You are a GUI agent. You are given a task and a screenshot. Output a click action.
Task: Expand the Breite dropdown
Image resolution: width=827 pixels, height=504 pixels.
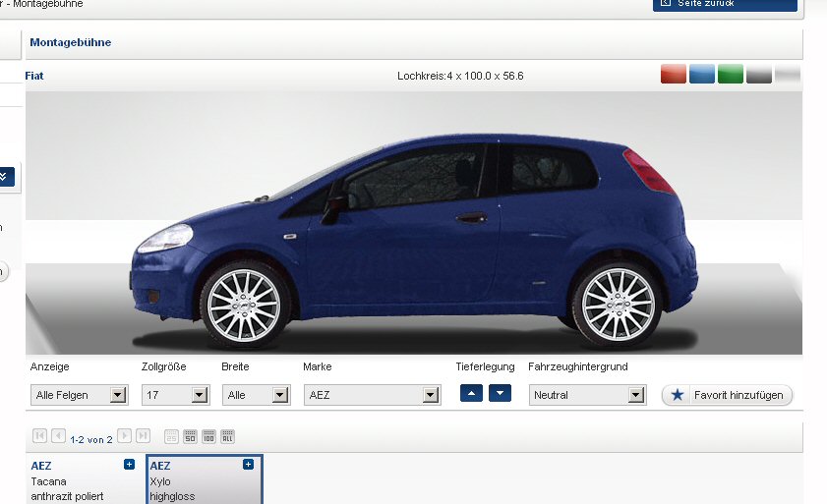[256, 395]
